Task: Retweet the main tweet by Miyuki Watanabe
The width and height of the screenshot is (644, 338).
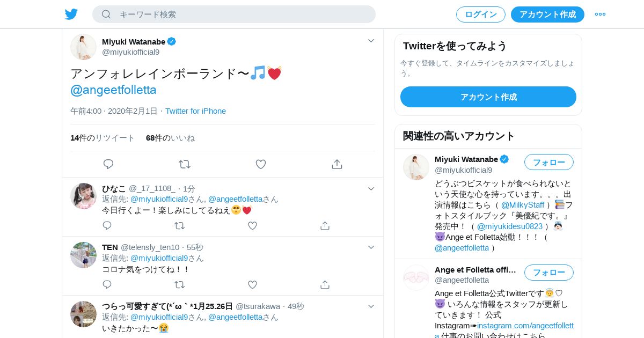Action: point(185,164)
